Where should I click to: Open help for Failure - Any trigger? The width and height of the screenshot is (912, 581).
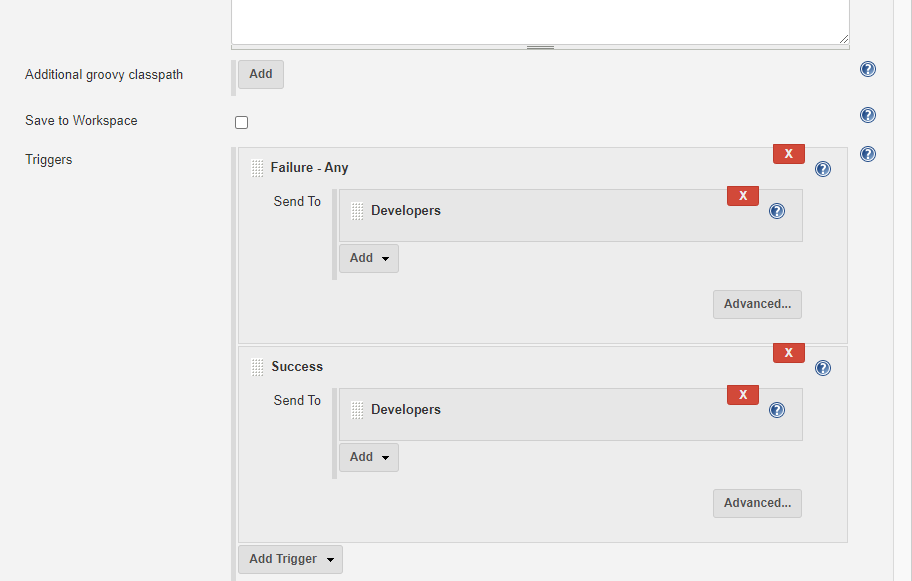click(x=823, y=169)
